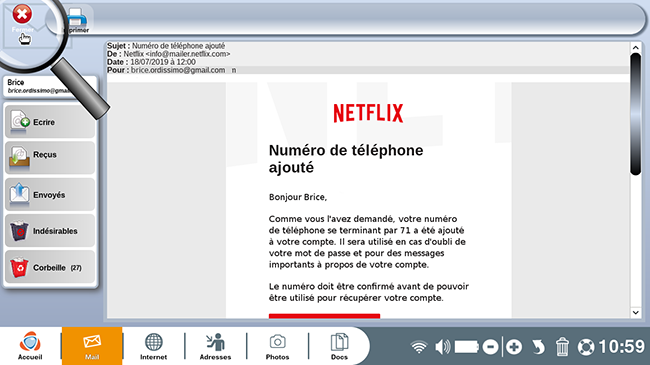Image resolution: width=650 pixels, height=365 pixels.
Task: Open the Adresses contacts app
Action: [215, 346]
